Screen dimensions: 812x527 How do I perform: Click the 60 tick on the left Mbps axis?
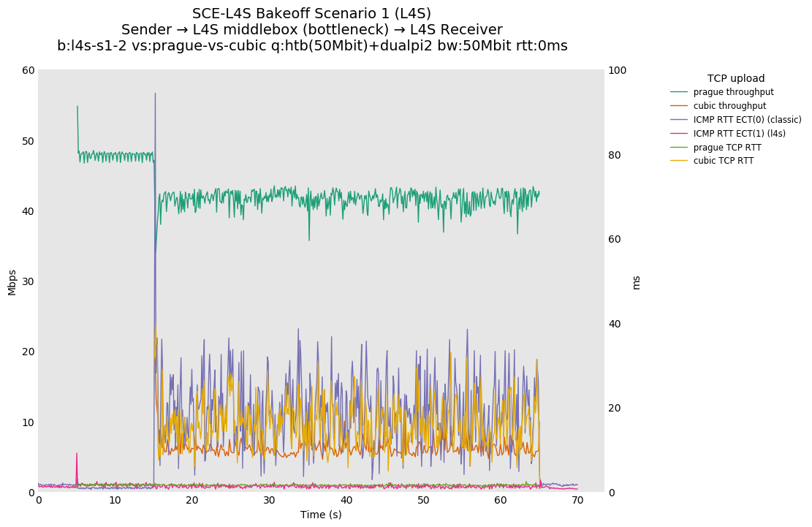tap(29, 70)
